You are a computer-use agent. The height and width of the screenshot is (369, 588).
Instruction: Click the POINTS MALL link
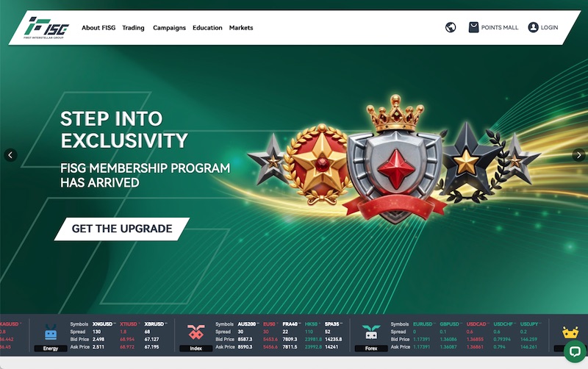point(500,27)
